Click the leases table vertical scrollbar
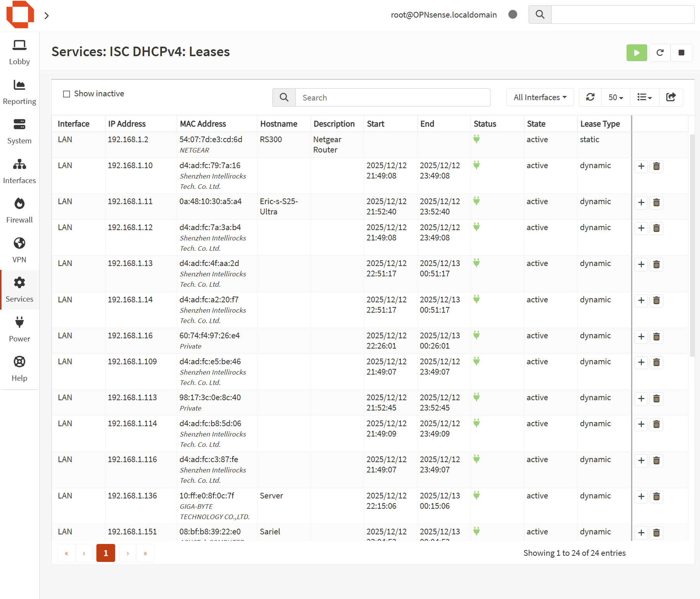The width and height of the screenshot is (700, 599). (692, 245)
